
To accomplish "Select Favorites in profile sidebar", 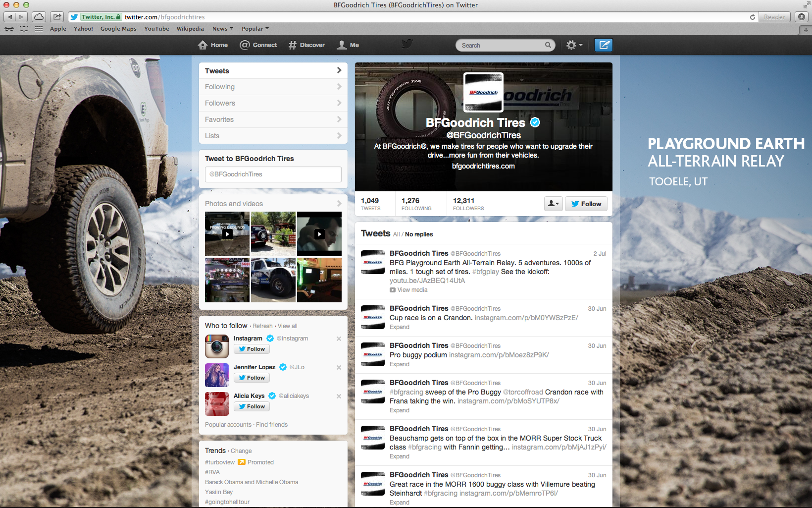I will pyautogui.click(x=273, y=119).
